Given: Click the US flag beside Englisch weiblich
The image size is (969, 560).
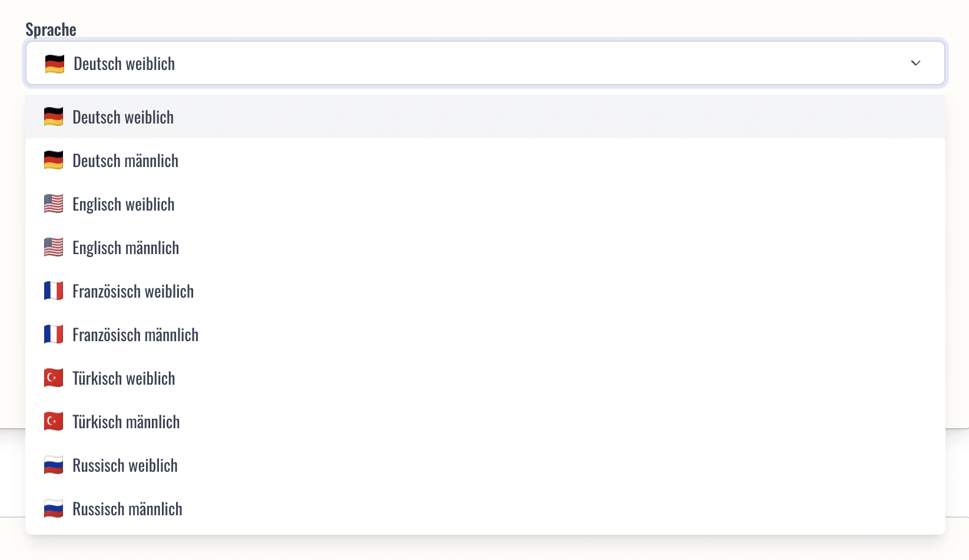Looking at the screenshot, I should [54, 204].
